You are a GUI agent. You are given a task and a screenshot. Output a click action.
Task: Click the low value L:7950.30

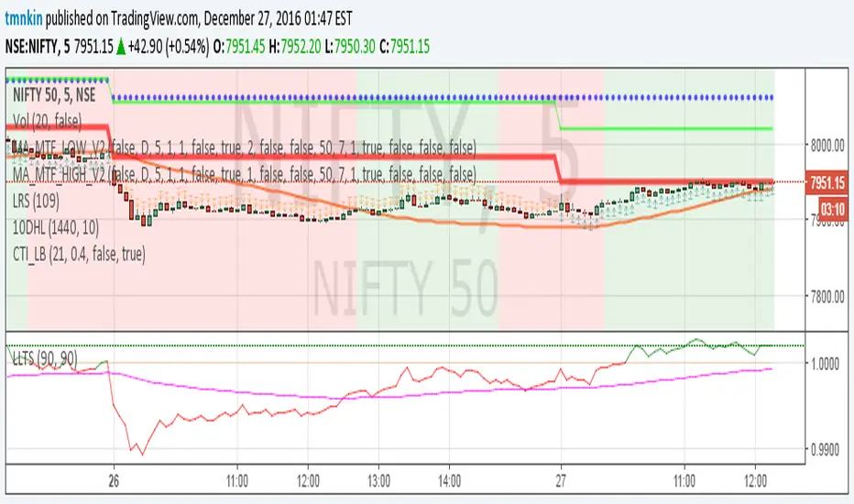[x=350, y=47]
